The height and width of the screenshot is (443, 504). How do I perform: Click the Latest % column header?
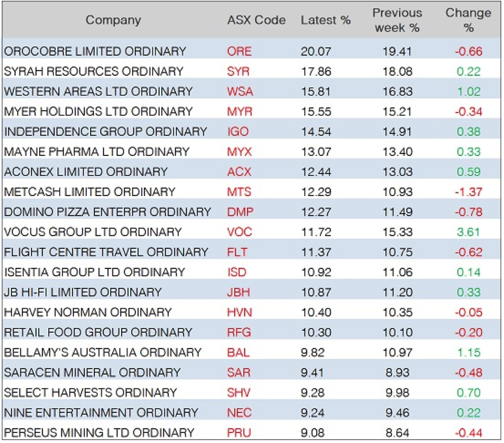(x=326, y=20)
